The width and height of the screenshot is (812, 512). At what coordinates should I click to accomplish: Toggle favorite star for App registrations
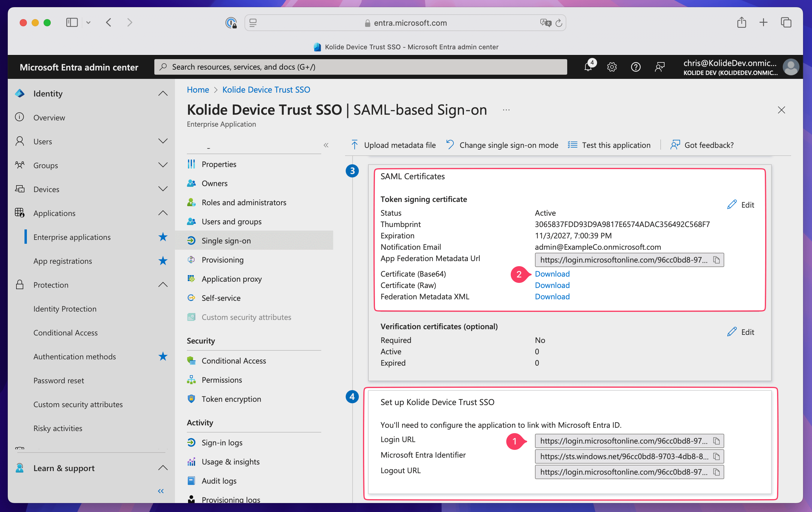(163, 261)
